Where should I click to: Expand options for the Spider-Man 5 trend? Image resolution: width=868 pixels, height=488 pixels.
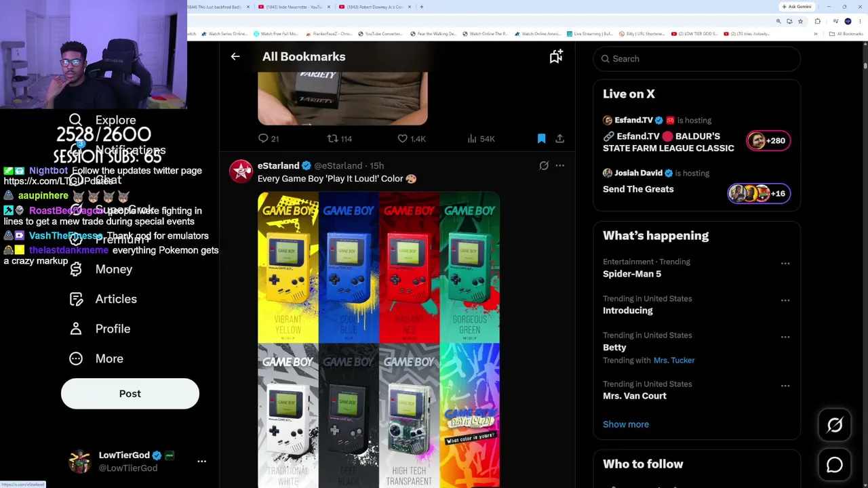pos(785,264)
